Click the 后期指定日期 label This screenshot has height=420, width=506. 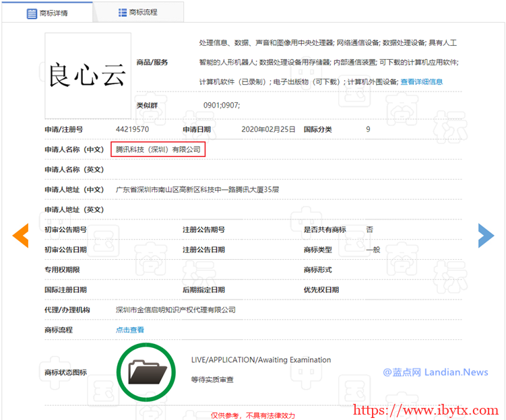coord(203,290)
